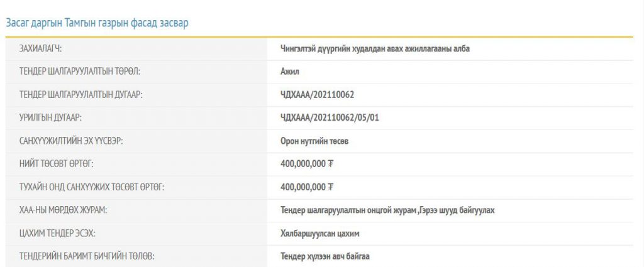644x267 pixels.
Task: Select the ЗАХИАЛАГЧ label
Action: (40, 49)
